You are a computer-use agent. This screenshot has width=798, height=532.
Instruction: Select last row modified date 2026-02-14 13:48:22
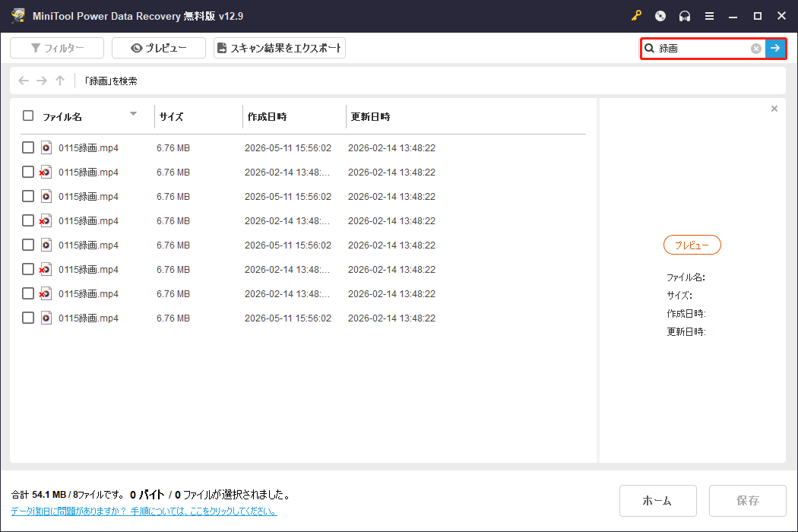coord(392,318)
